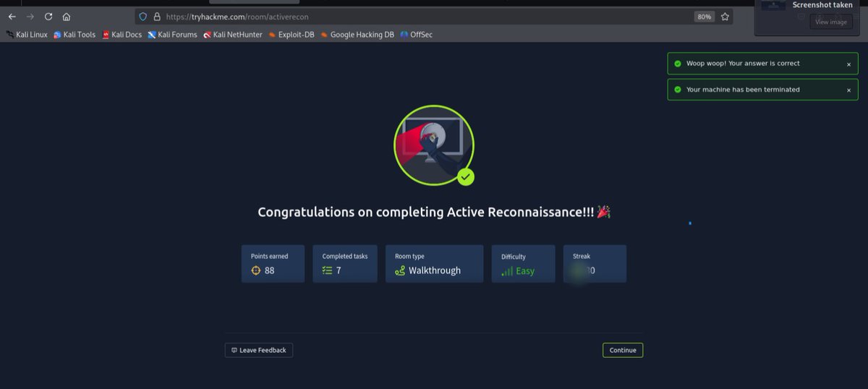
Task: Click 'Woop woop! Your answer is correct' text
Action: pyautogui.click(x=743, y=64)
